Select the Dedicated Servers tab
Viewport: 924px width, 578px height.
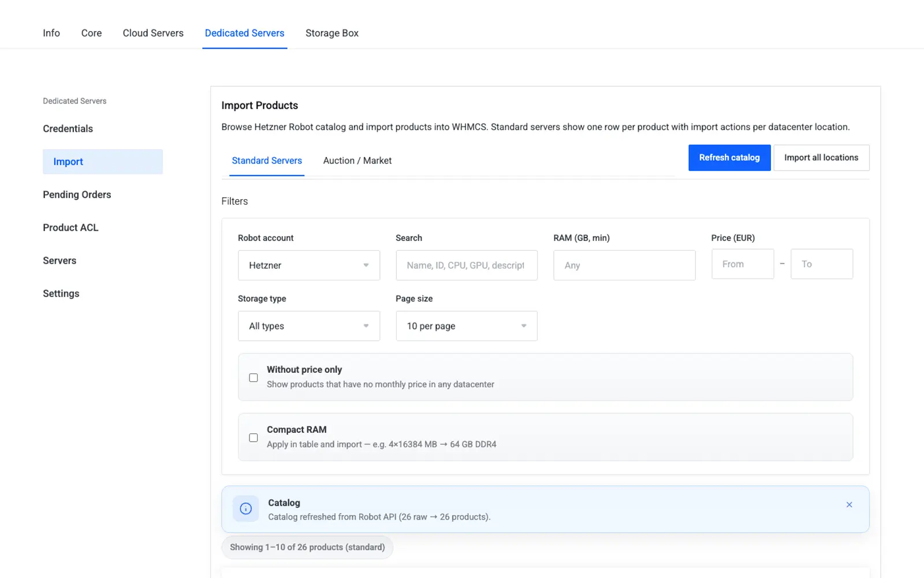(245, 33)
